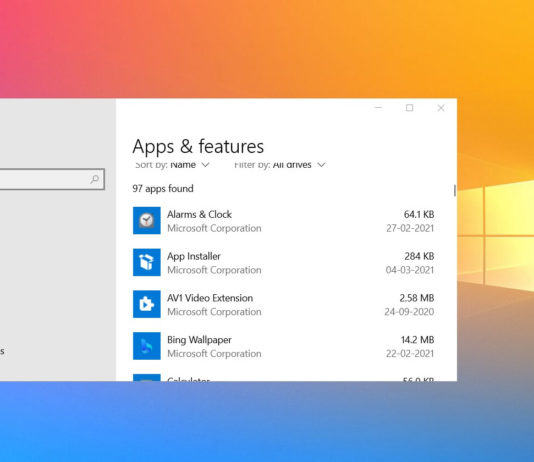Image resolution: width=534 pixels, height=462 pixels.
Task: Maximize the Settings window
Action: pos(409,108)
